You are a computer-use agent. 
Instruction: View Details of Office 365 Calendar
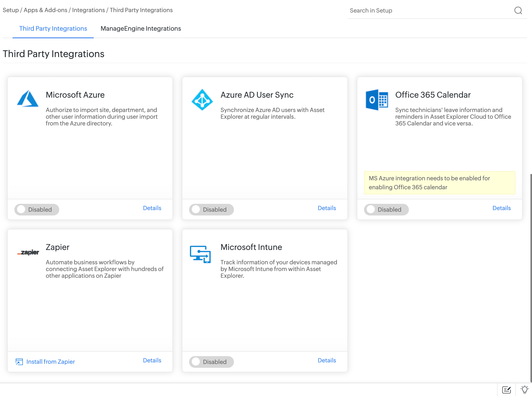point(501,208)
